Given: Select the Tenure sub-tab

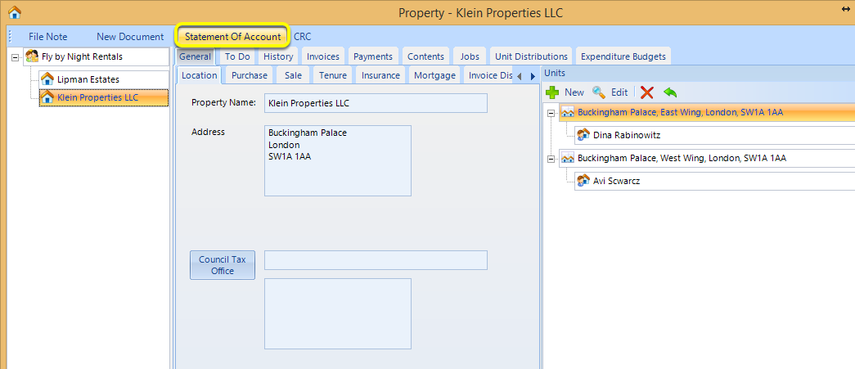Looking at the screenshot, I should pyautogui.click(x=333, y=75).
